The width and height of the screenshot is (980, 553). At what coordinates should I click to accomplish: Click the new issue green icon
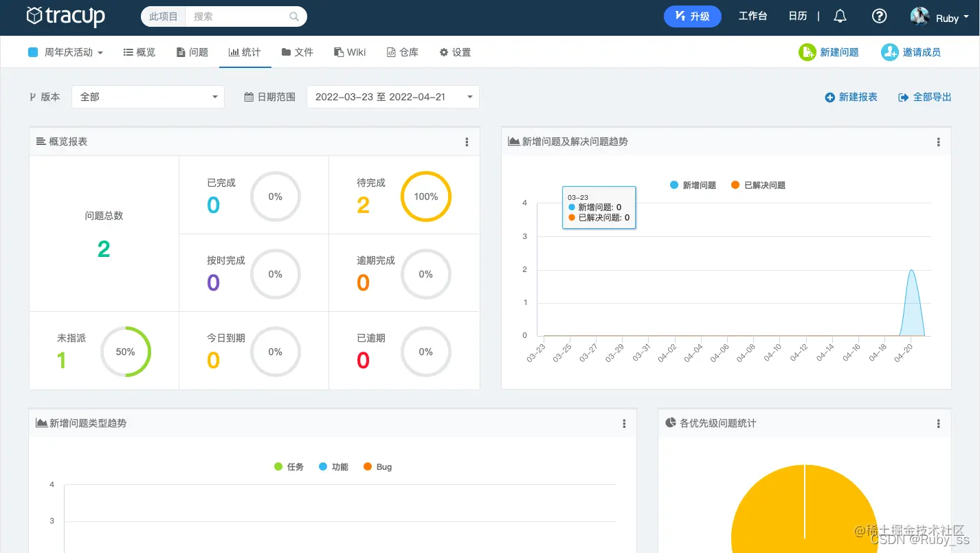(x=807, y=52)
